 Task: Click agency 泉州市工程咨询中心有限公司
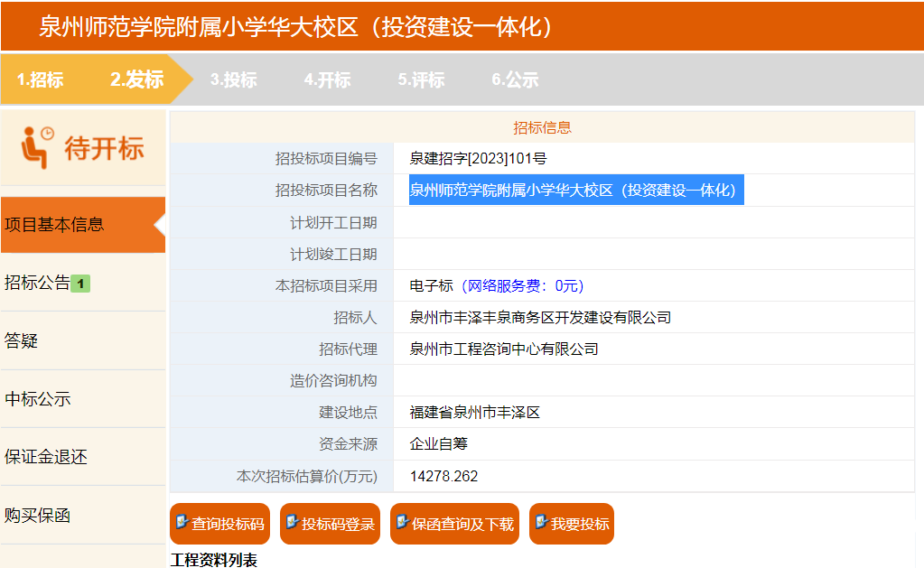coord(504,349)
